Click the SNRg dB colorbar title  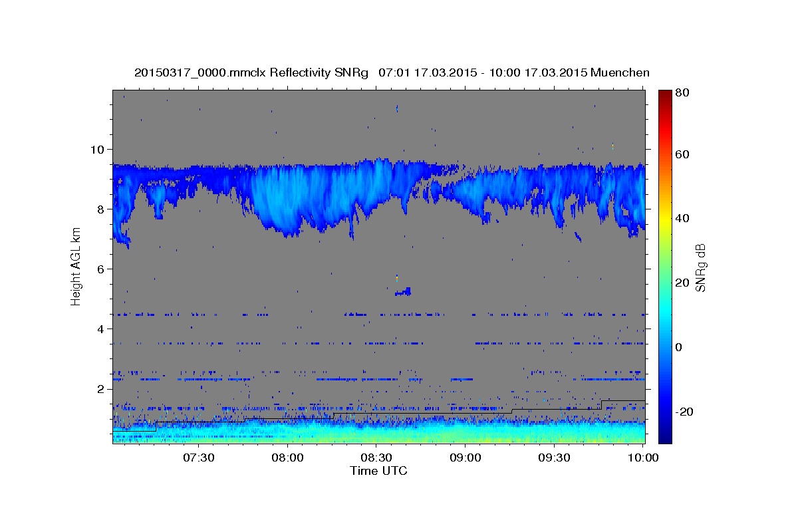[701, 267]
